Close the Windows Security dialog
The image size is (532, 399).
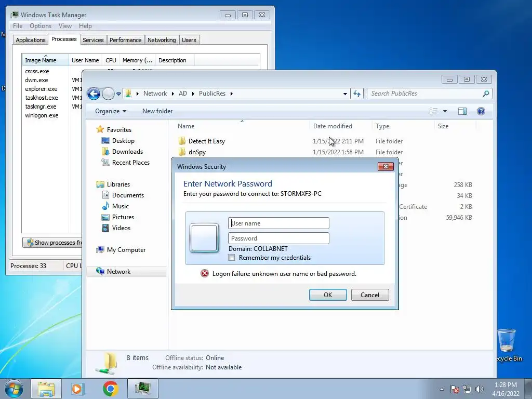click(385, 166)
